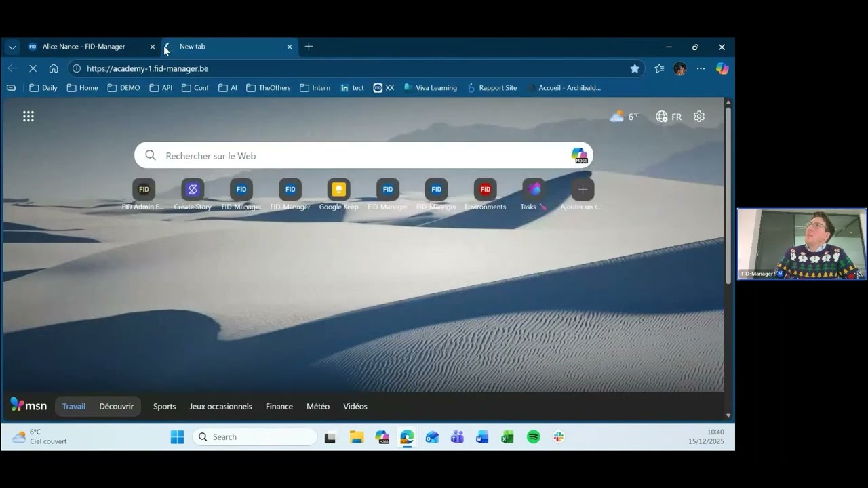Click the back navigation arrow

pos(12,68)
